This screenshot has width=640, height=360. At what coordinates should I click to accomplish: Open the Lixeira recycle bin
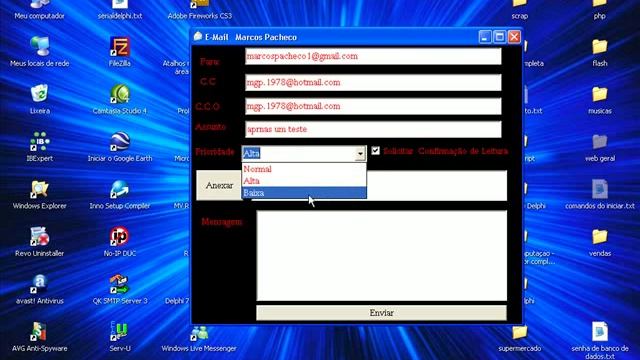39,99
